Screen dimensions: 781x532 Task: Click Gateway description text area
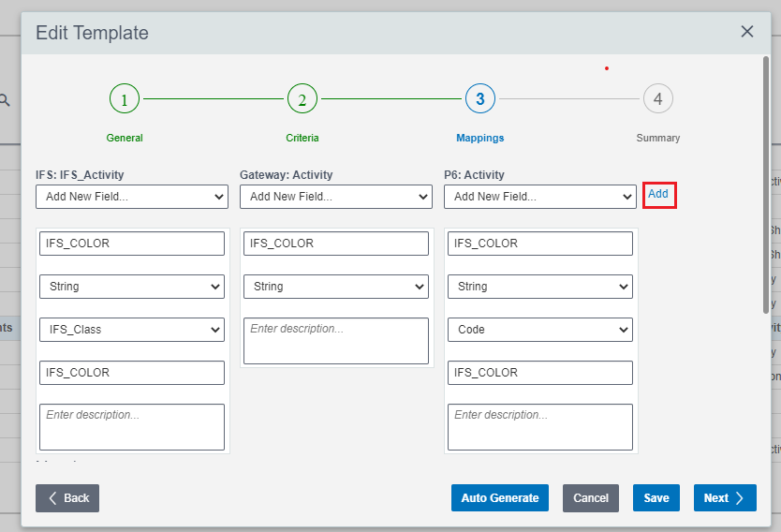tap(335, 341)
